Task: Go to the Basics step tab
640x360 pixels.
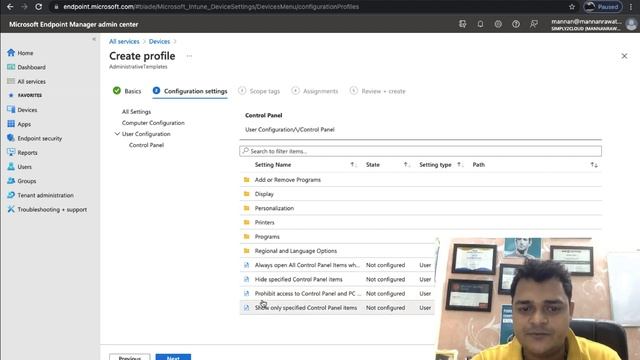Action: pyautogui.click(x=127, y=91)
